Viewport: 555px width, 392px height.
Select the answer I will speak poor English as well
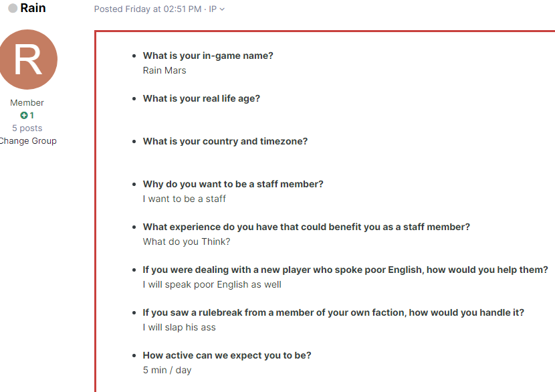click(212, 285)
